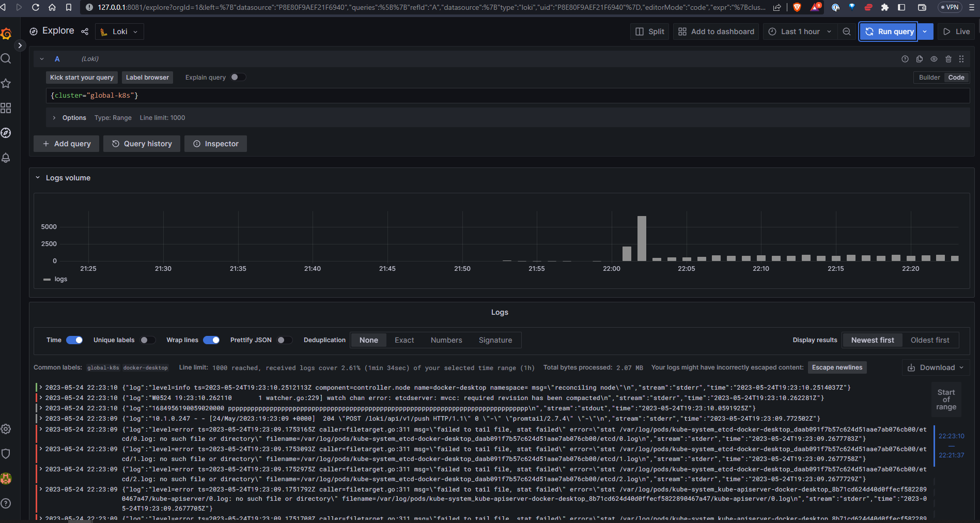Screen dimensions: 980x523
Task: Click the share shortened link icon
Action: pyautogui.click(x=85, y=32)
